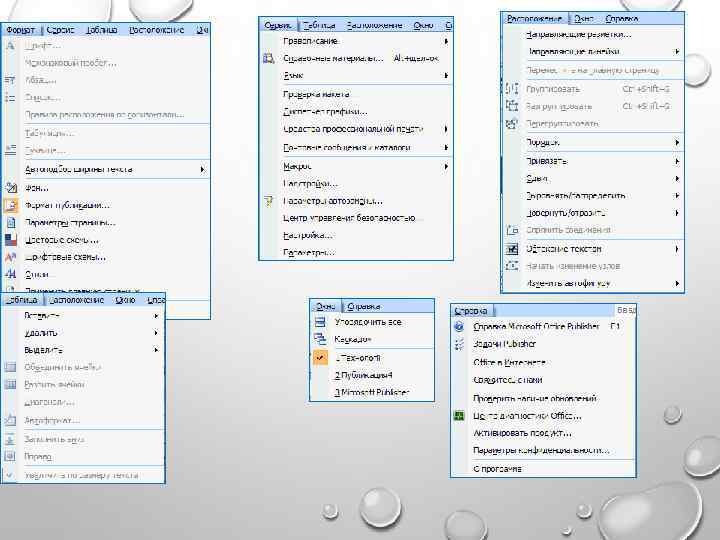720x540 pixels.
Task: Open the Таблица header above Вставить
Action: click(21, 300)
